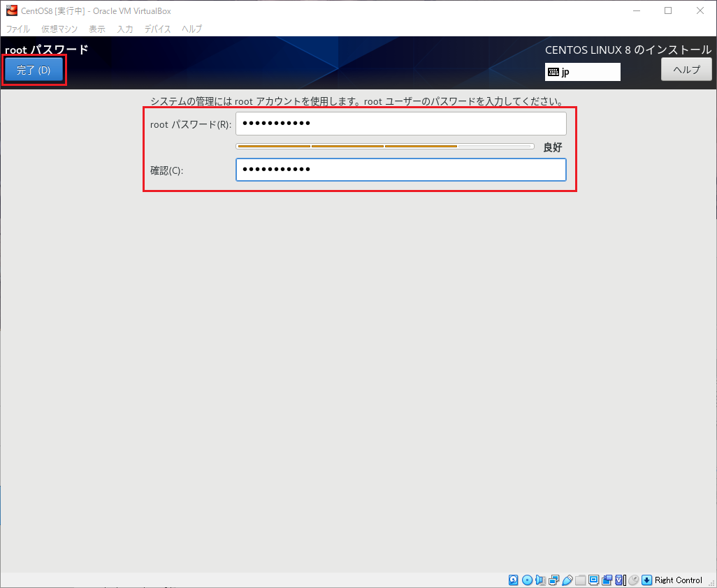The width and height of the screenshot is (717, 588).
Task: Minimize the VirtualBox window
Action: (637, 10)
